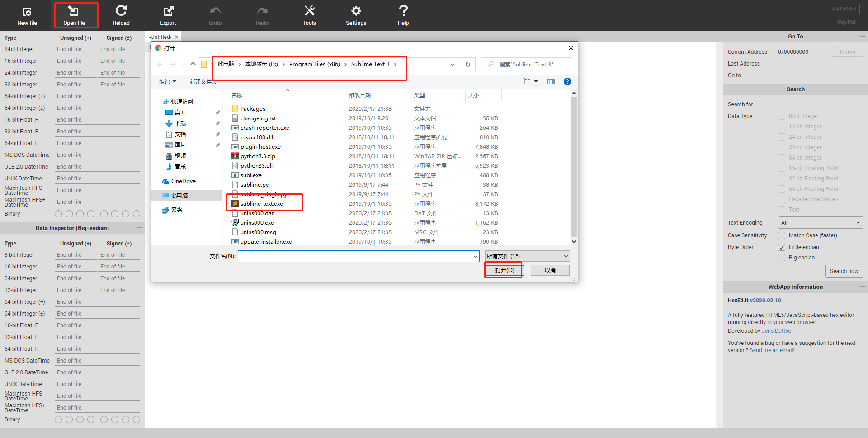The height and width of the screenshot is (438, 868).
Task: Toggle Big-endian byte order checkbox
Action: 782,258
